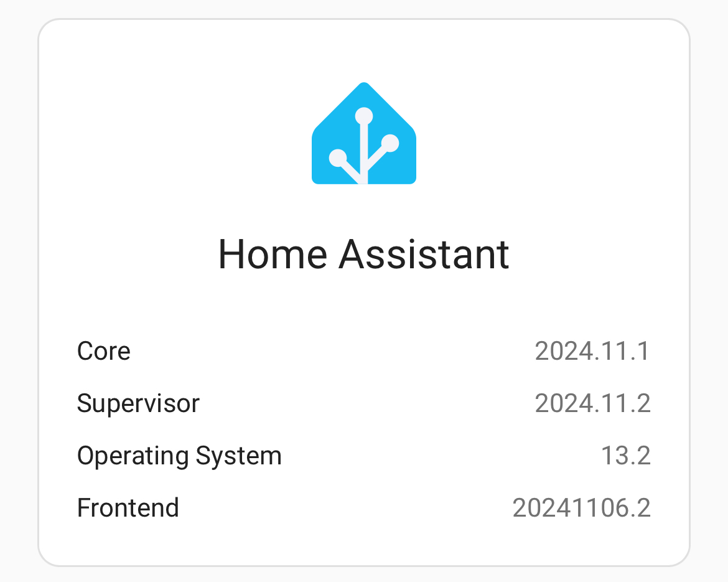
Task: Click Operating System version 13.2
Action: coord(625,455)
